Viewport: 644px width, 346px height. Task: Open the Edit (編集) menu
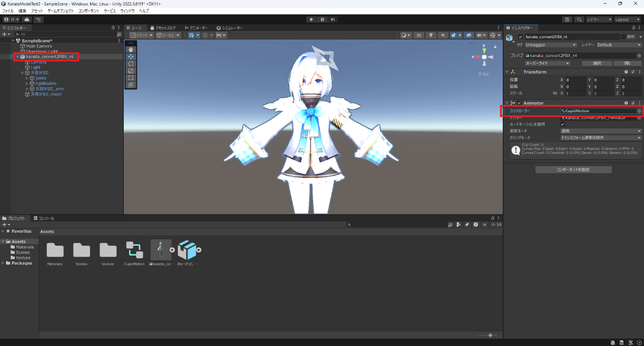(23, 11)
